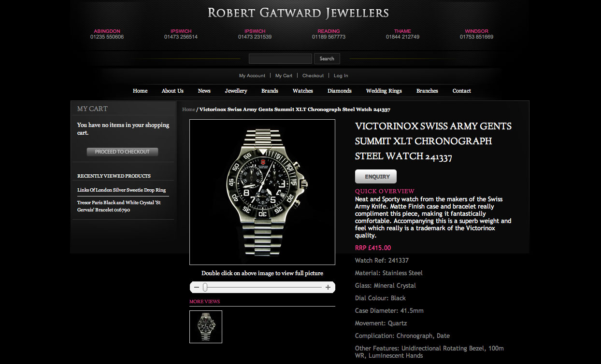Click the zoom out minus icon

196,287
